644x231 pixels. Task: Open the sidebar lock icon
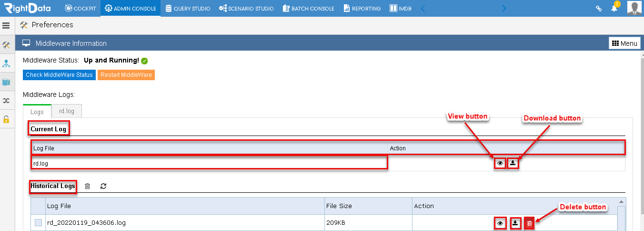coord(6,119)
